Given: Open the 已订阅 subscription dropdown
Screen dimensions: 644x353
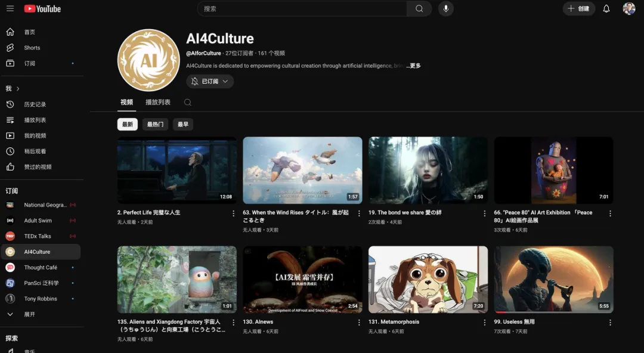Looking at the screenshot, I should 210,80.
